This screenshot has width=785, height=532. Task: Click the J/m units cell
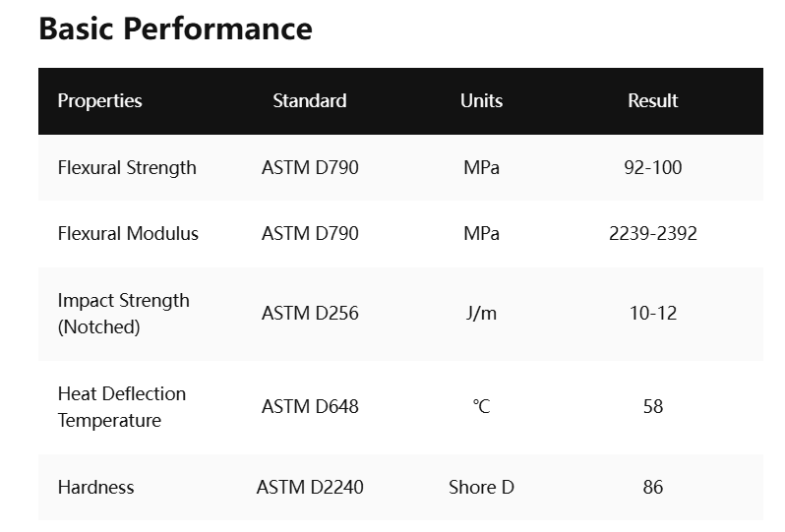click(x=482, y=314)
